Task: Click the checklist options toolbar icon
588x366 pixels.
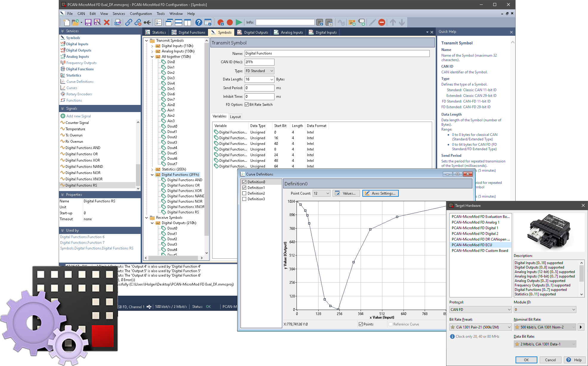Action: coord(158,22)
